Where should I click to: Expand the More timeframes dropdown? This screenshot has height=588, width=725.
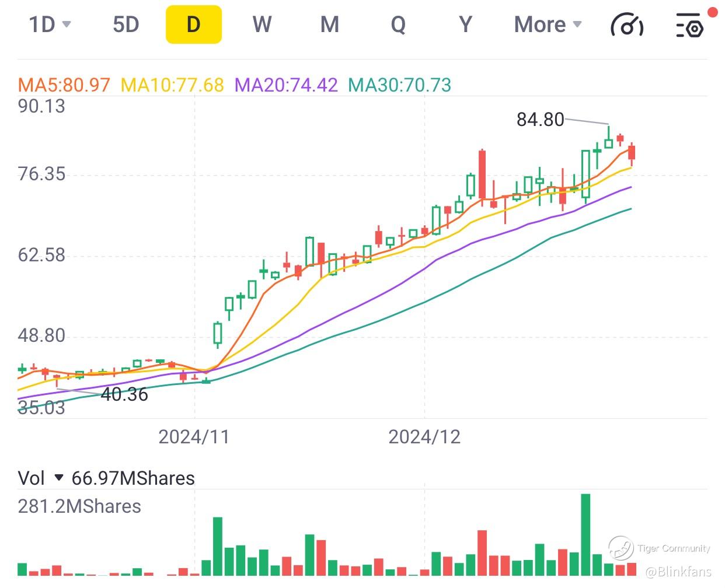[x=548, y=24]
